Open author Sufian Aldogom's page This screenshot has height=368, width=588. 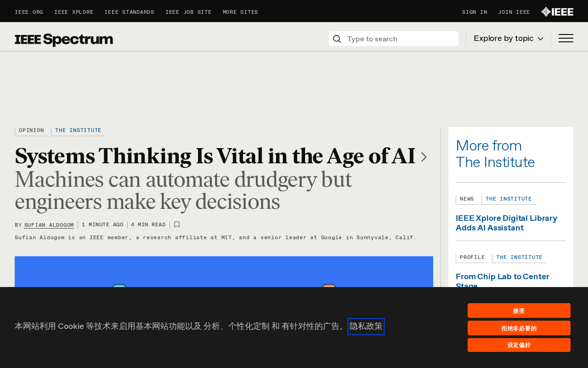(x=49, y=225)
